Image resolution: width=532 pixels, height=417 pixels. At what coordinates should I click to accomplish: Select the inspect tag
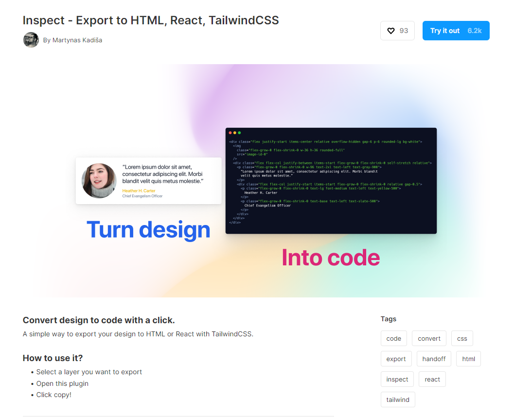pos(397,379)
